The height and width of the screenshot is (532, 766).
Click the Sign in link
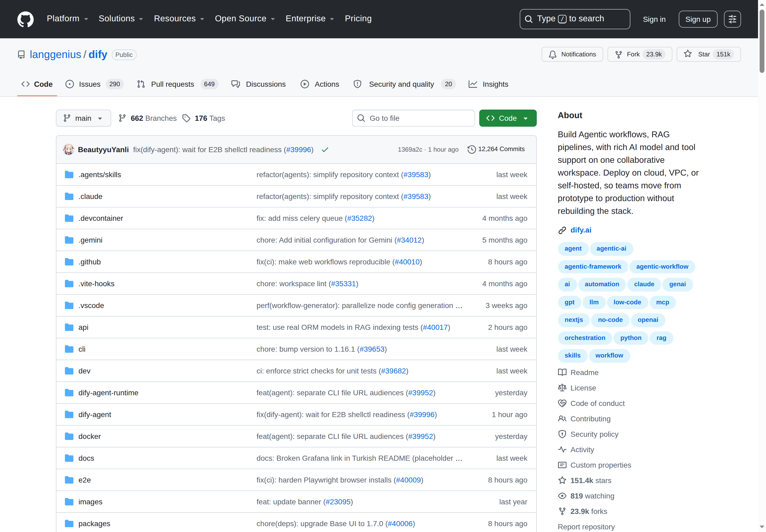(x=654, y=19)
